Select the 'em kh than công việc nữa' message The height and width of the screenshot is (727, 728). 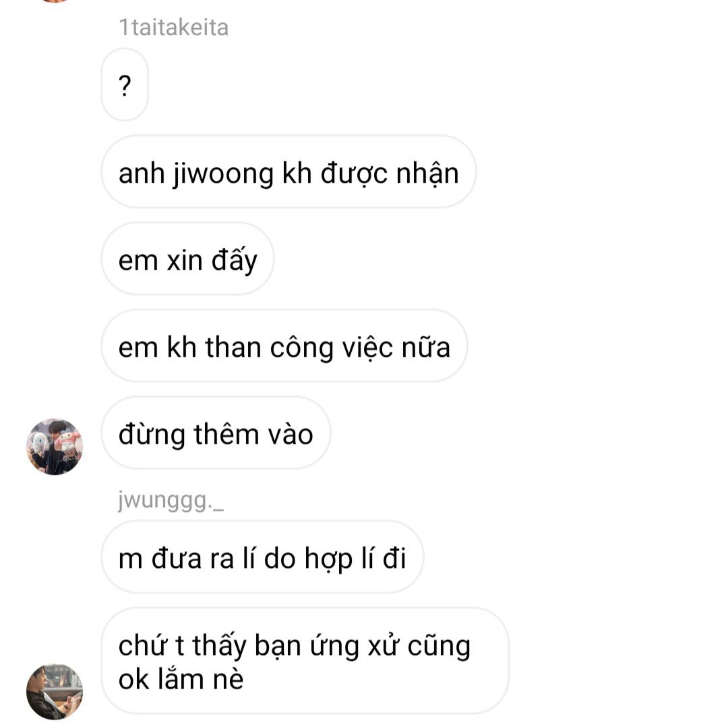(284, 345)
